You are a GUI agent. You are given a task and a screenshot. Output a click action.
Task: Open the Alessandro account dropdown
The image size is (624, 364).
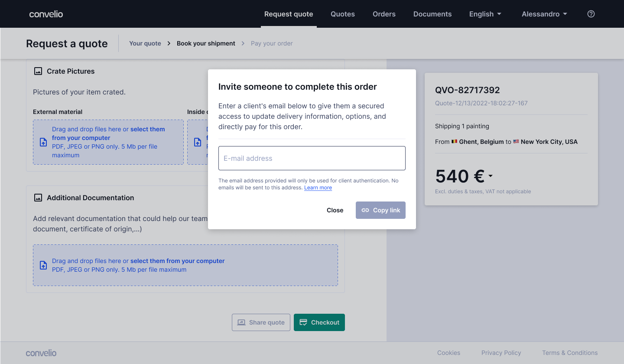544,14
